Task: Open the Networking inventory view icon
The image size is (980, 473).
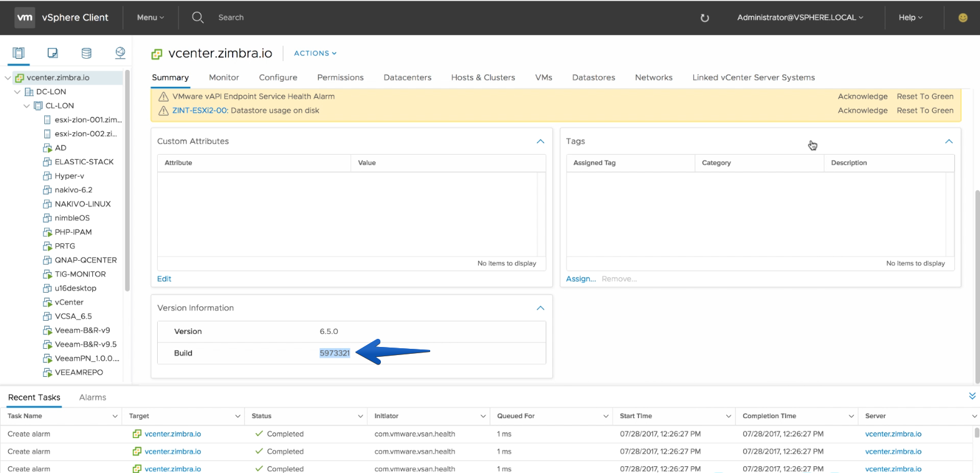Action: tap(120, 53)
